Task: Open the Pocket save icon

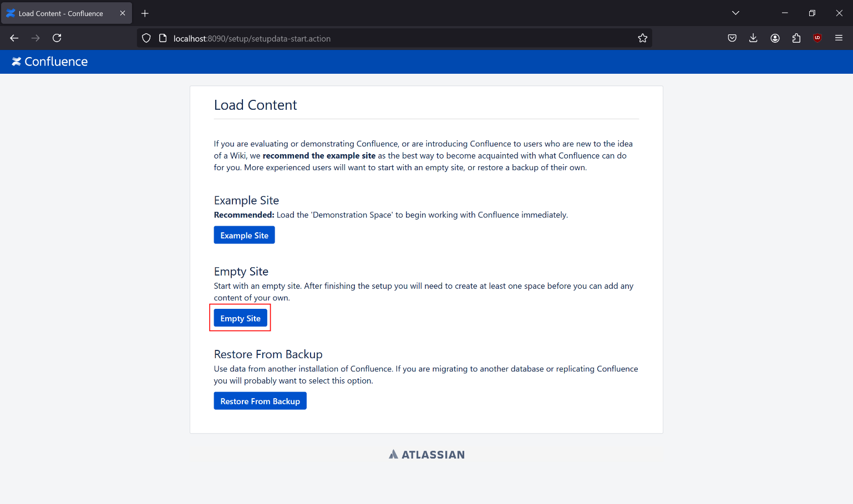Action: coord(732,38)
